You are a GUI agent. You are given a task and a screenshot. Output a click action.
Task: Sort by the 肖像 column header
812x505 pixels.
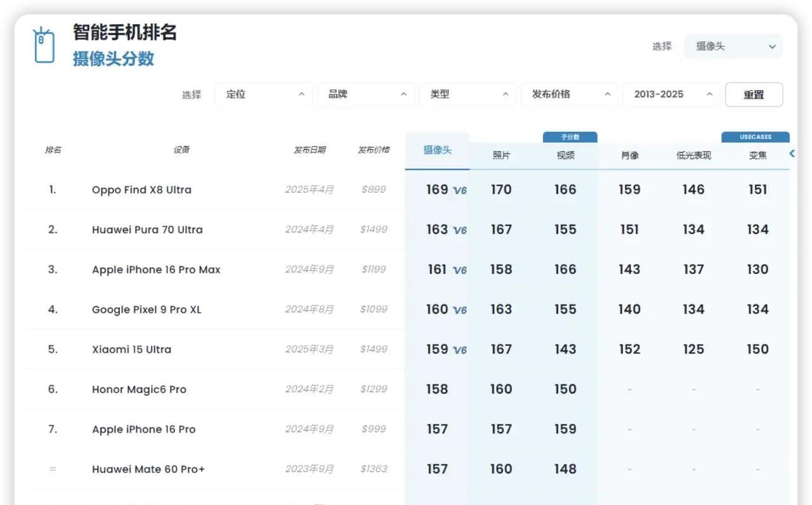pyautogui.click(x=629, y=155)
